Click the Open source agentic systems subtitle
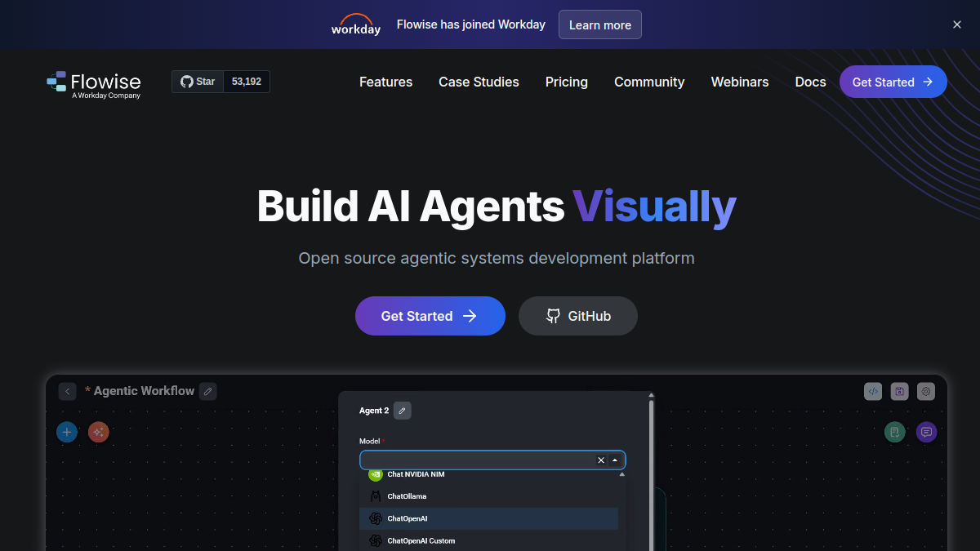This screenshot has width=980, height=551. pyautogui.click(x=497, y=258)
